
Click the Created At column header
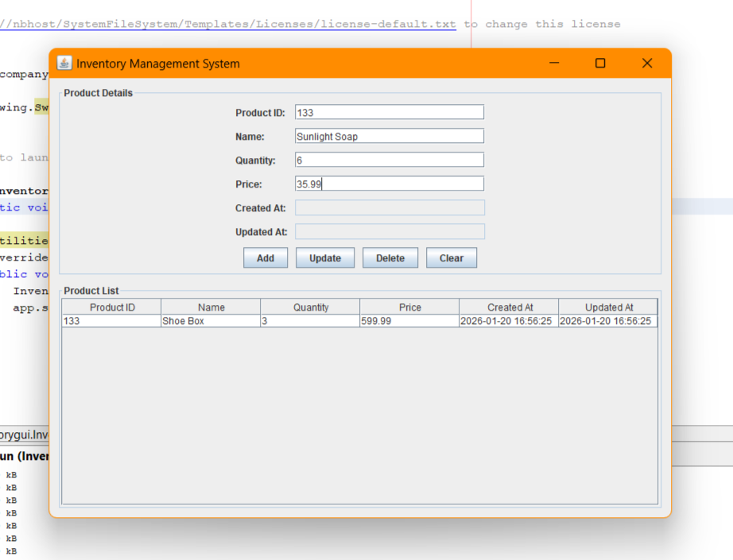[509, 307]
